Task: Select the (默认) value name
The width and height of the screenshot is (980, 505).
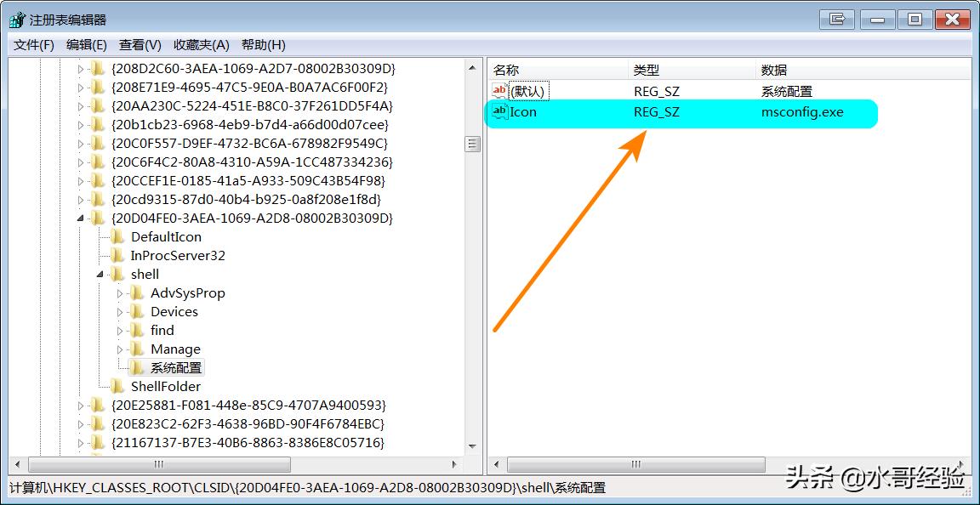Action: coord(529,91)
